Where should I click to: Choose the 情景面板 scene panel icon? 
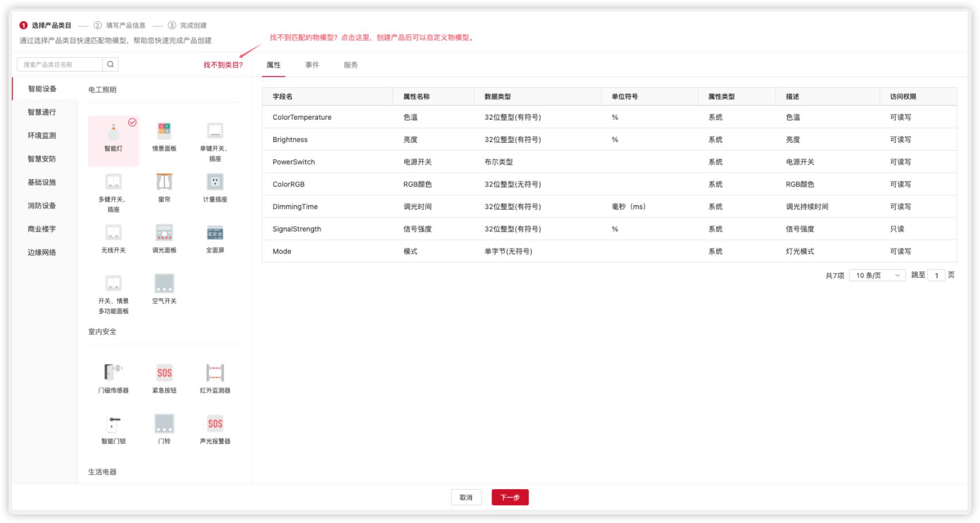click(164, 131)
